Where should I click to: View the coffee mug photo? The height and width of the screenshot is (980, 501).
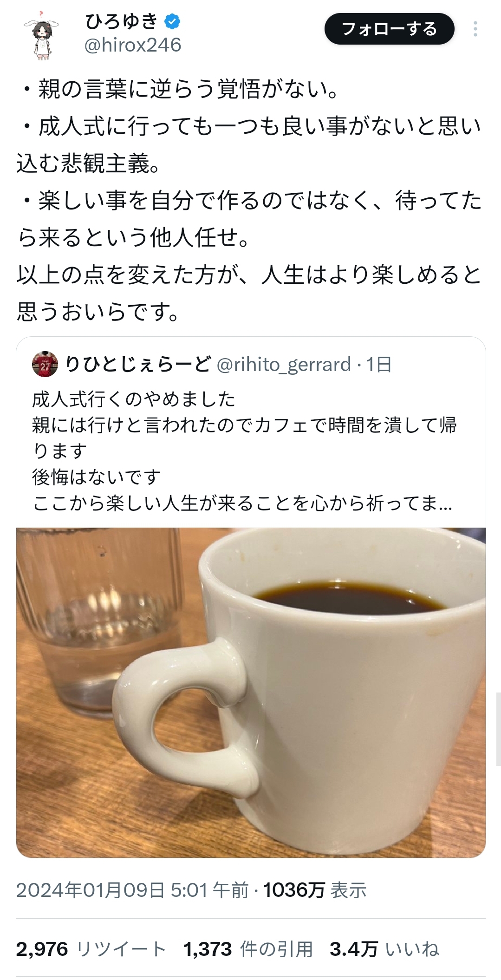click(251, 693)
